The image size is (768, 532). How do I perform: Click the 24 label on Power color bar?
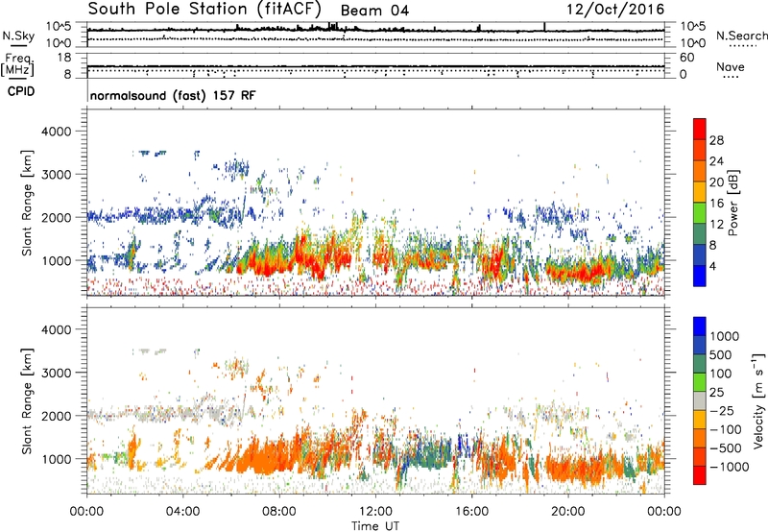716,161
